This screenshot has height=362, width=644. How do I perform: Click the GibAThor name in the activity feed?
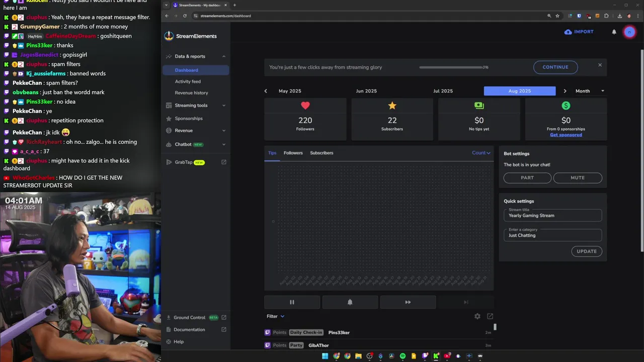318,345
